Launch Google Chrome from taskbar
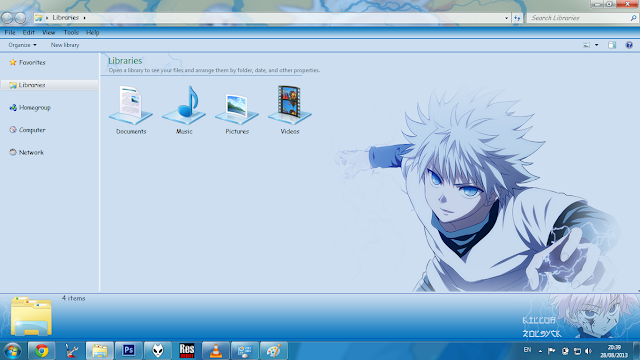Viewport: 640px width, 360px height. tap(41, 351)
